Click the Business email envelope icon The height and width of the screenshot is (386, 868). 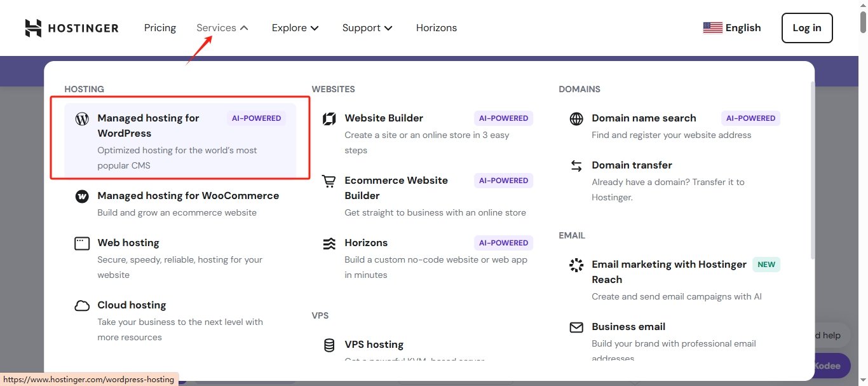click(x=576, y=327)
